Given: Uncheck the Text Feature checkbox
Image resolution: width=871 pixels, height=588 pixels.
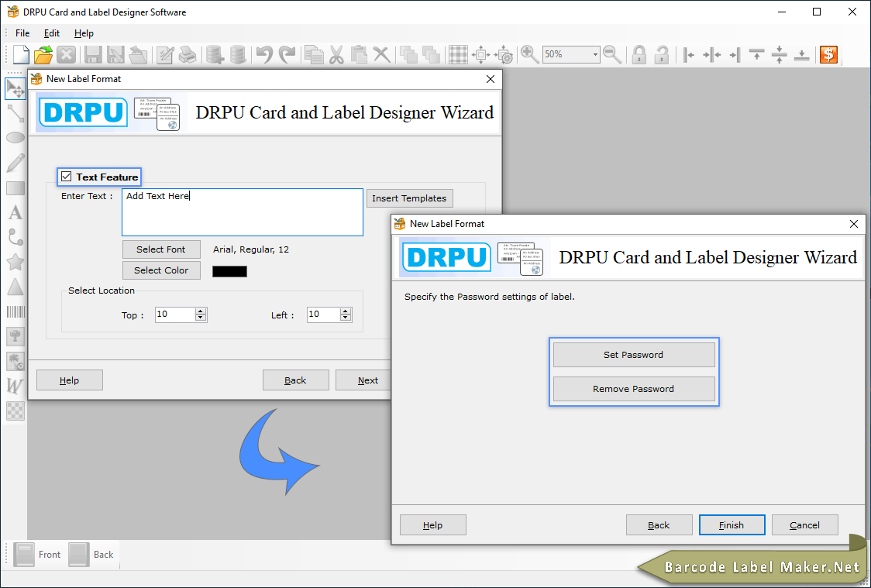Looking at the screenshot, I should (67, 177).
